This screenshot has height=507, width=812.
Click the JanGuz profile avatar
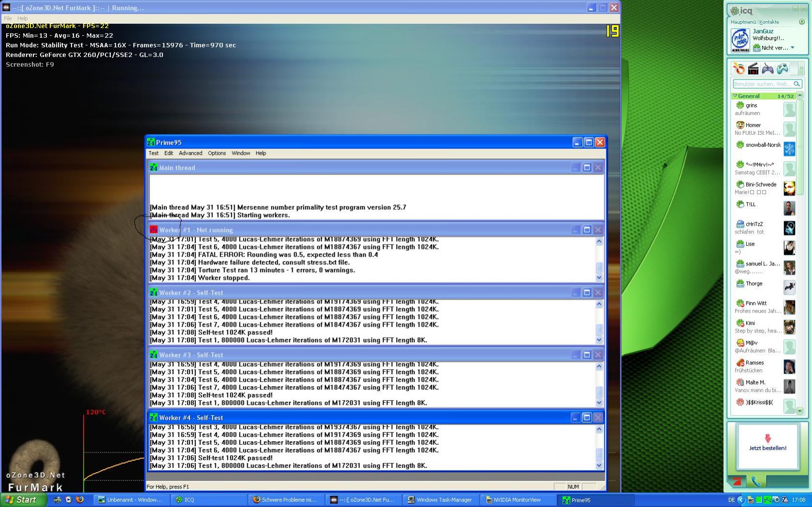coord(740,40)
